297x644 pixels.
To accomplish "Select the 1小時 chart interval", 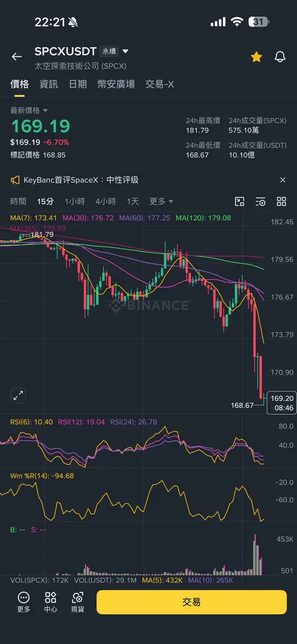I will click(x=75, y=202).
